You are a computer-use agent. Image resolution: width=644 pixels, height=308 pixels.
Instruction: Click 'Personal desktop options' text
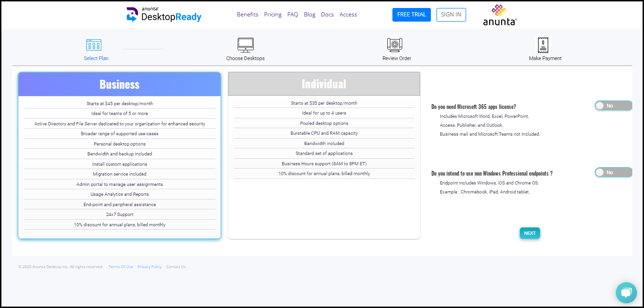(120, 144)
